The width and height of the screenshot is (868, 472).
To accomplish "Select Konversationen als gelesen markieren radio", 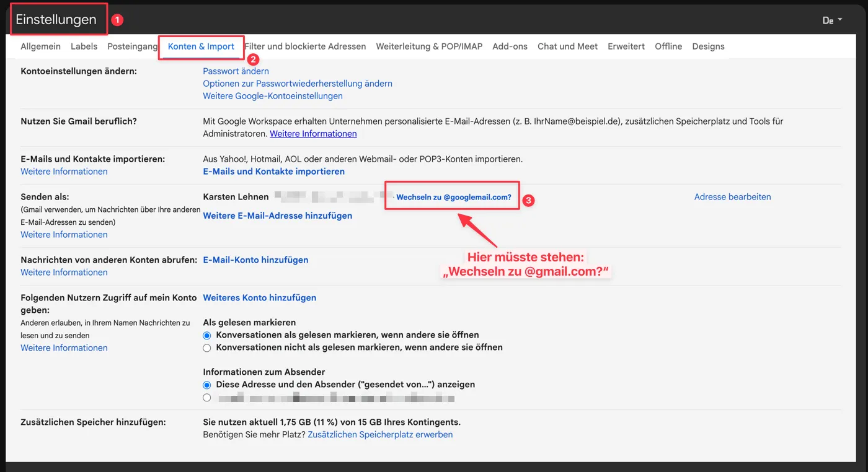I will click(207, 335).
